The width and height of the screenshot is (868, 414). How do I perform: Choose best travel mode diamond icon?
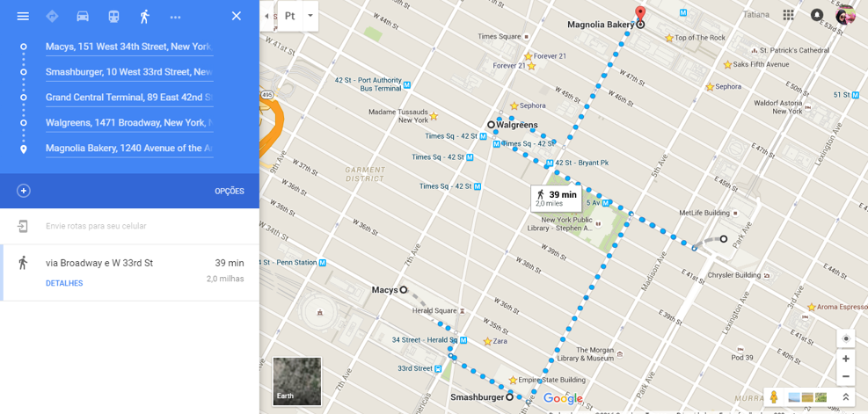[53, 16]
